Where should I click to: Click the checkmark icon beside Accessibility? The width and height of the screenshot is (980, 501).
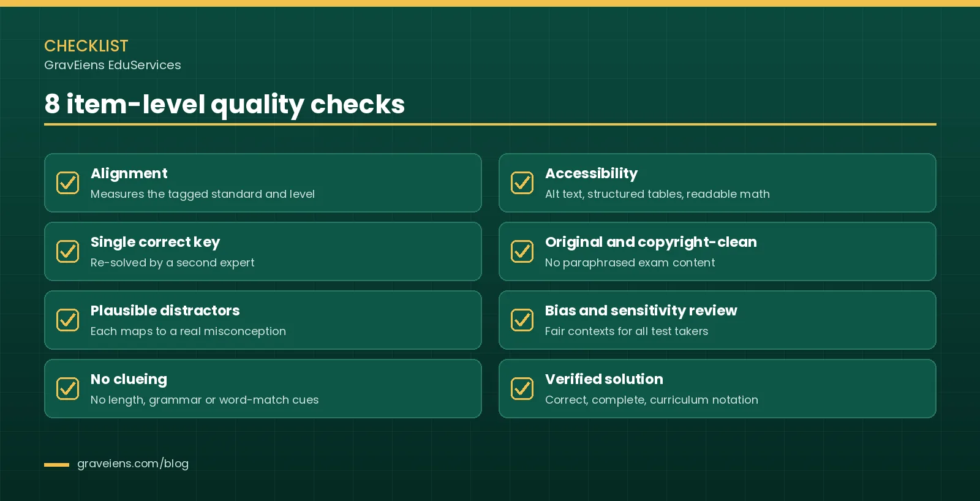pos(522,183)
